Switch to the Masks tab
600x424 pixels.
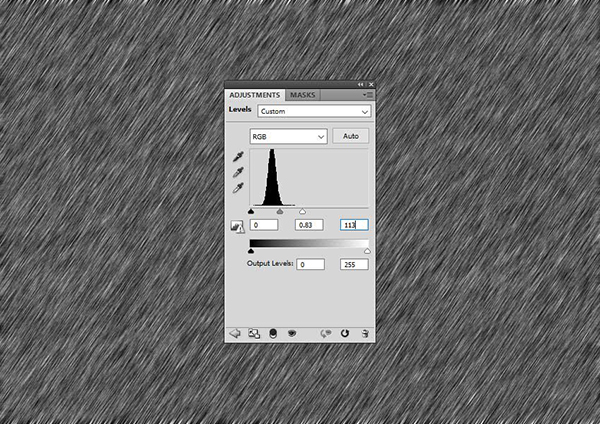[303, 94]
